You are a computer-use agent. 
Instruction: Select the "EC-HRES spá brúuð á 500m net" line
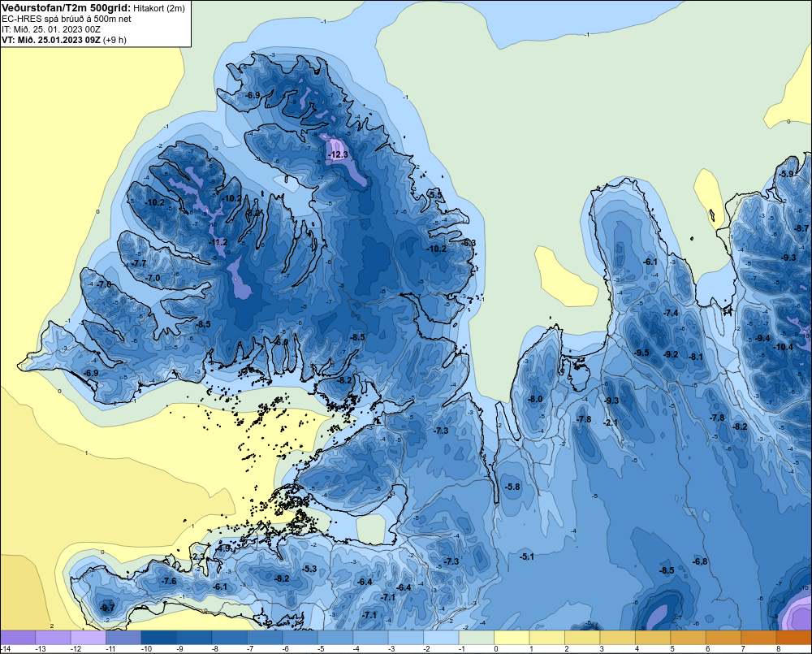[67, 19]
